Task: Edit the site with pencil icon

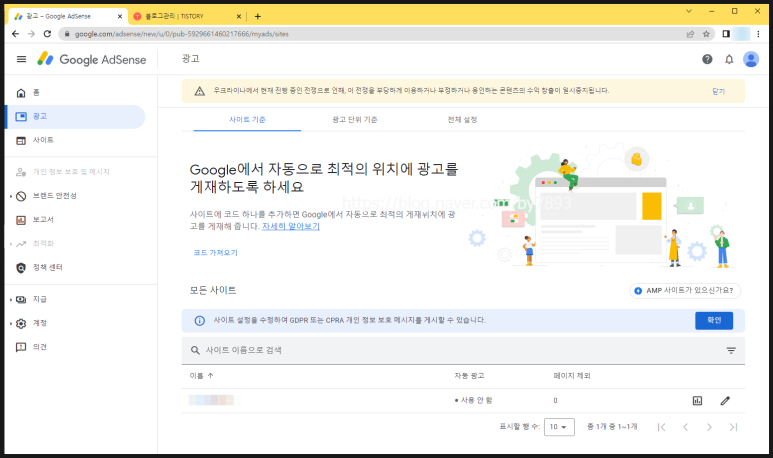Action: coord(725,401)
